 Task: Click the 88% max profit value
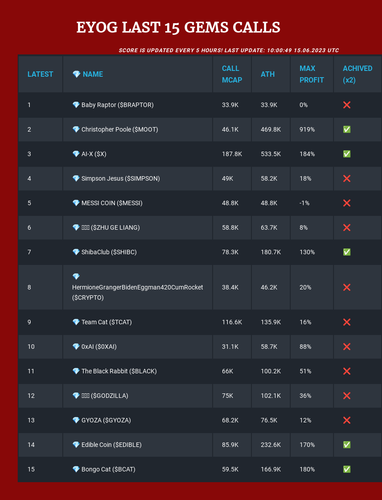click(305, 347)
